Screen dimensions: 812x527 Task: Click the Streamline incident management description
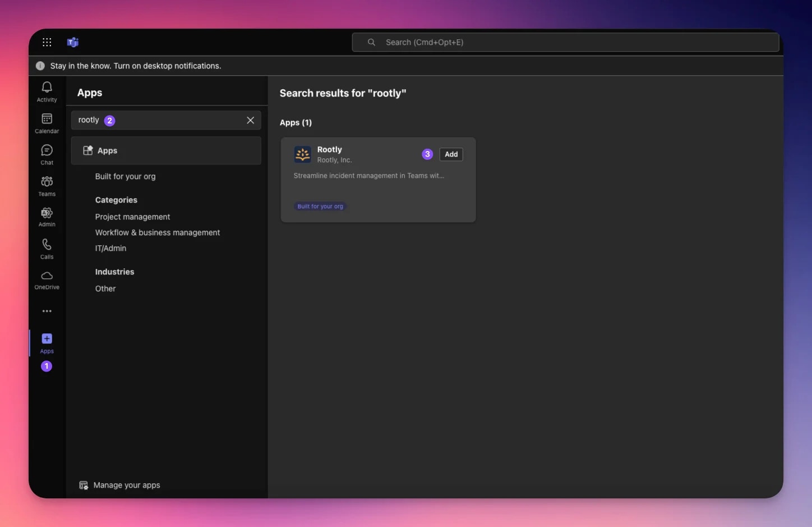(369, 176)
